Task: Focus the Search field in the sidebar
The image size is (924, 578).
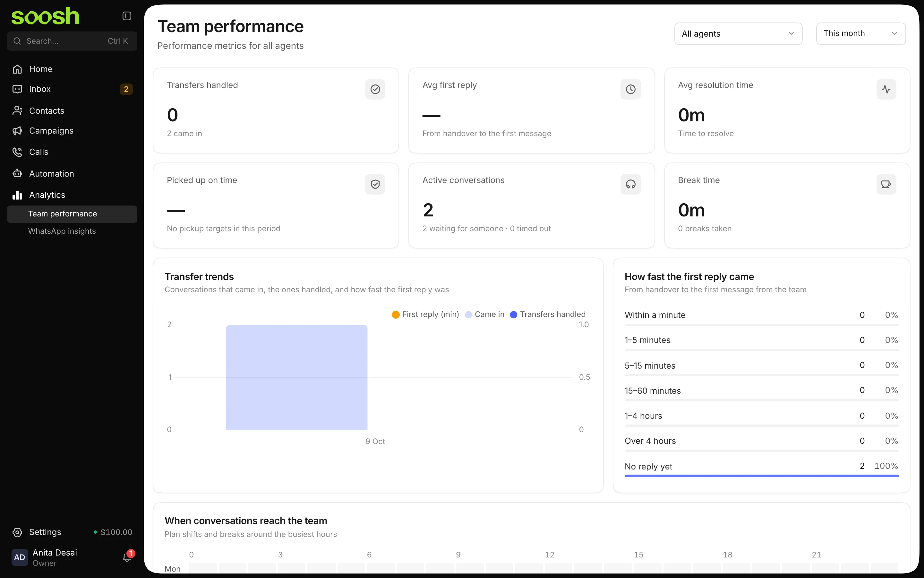Action: (72, 41)
